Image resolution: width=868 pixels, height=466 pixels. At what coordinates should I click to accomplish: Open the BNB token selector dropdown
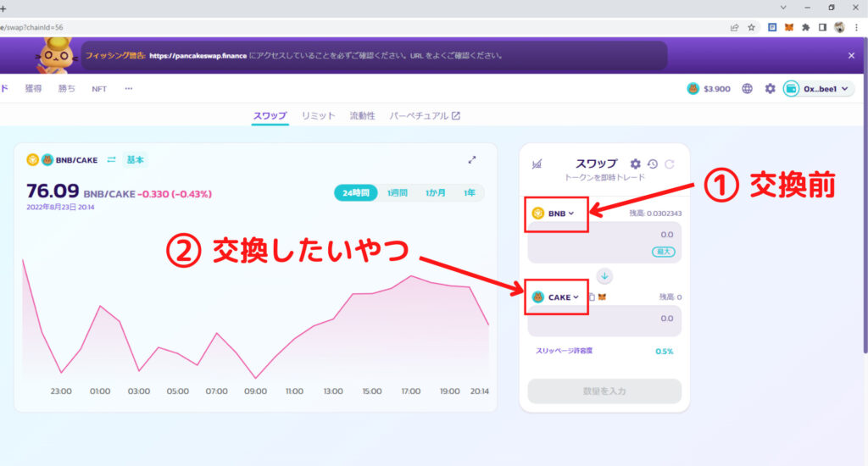(x=553, y=213)
